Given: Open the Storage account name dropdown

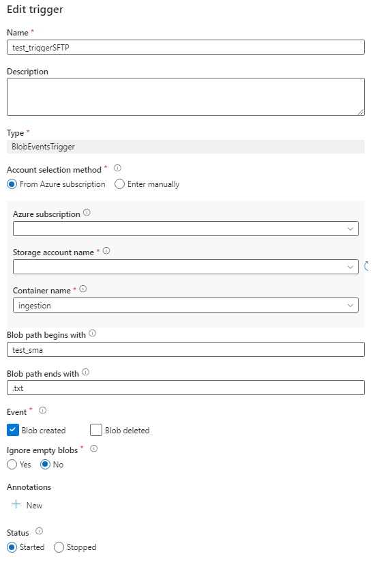Looking at the screenshot, I should pyautogui.click(x=185, y=267).
